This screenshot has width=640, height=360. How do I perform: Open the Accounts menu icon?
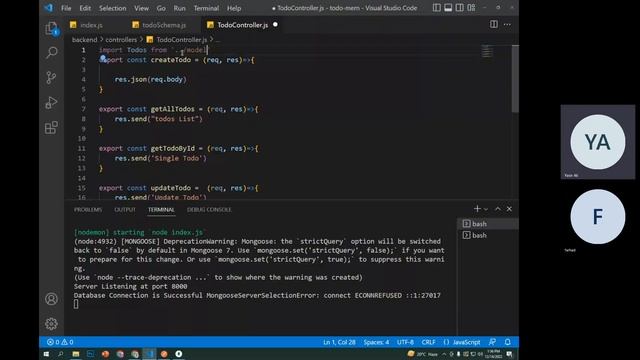51,299
